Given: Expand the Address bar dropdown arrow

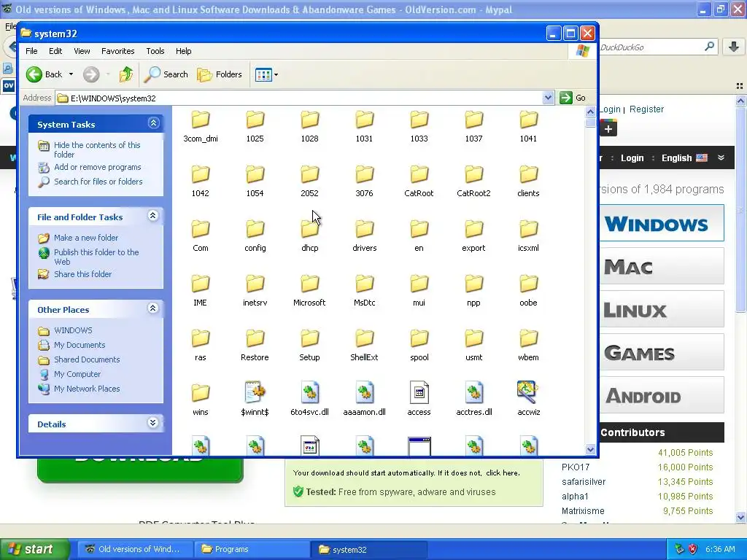Looking at the screenshot, I should pyautogui.click(x=548, y=98).
